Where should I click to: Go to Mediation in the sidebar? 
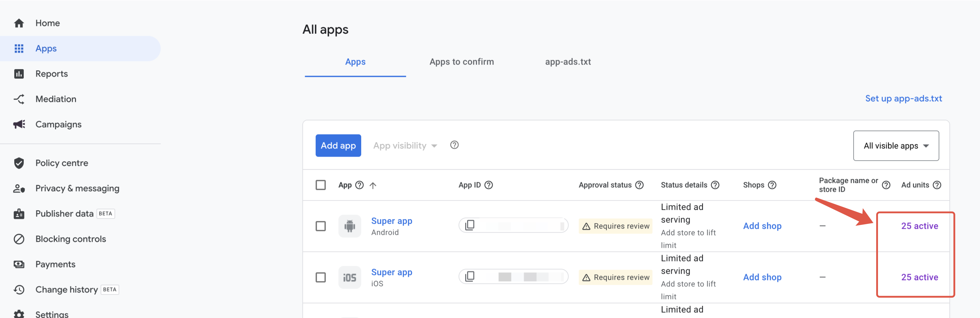tap(56, 99)
